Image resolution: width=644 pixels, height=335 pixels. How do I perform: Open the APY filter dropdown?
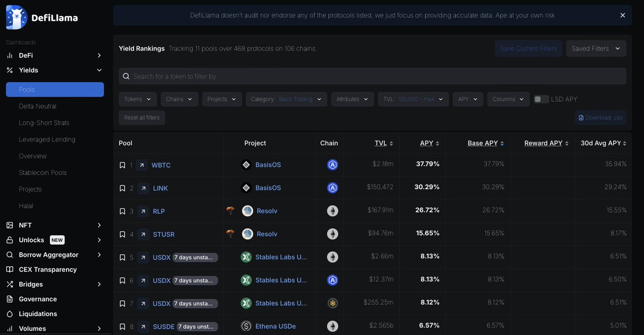tap(468, 99)
